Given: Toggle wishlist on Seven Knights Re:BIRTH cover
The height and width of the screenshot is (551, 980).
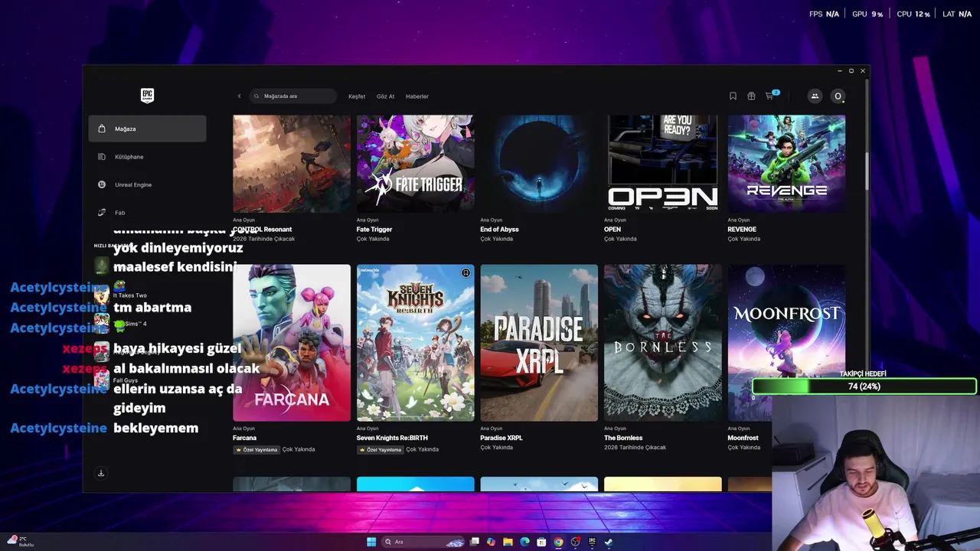Looking at the screenshot, I should click(465, 272).
